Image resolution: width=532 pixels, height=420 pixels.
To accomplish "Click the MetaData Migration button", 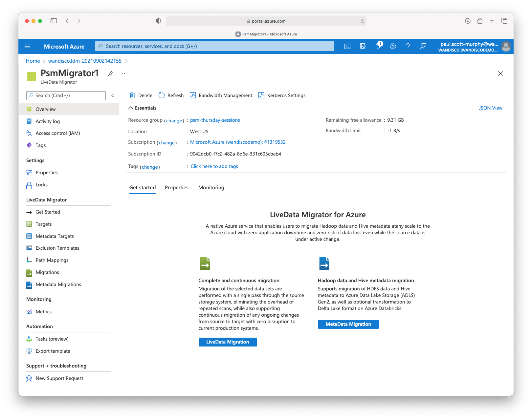I will [x=348, y=324].
